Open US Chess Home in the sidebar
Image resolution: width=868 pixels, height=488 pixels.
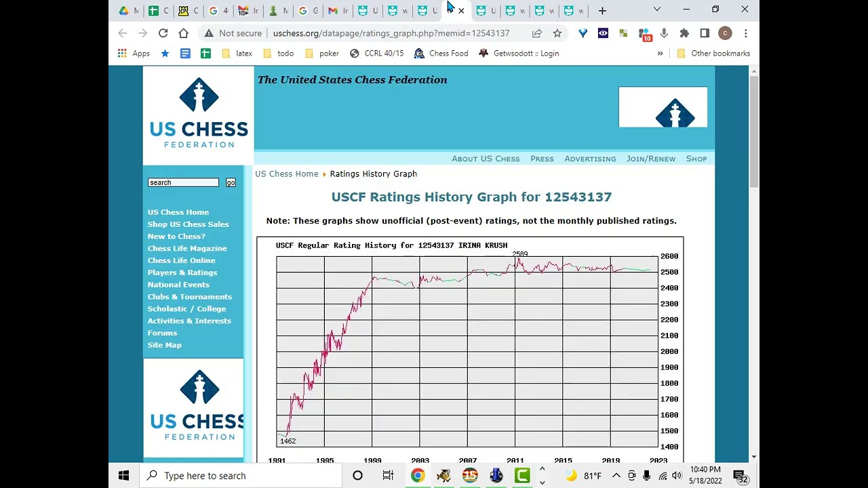tap(178, 212)
